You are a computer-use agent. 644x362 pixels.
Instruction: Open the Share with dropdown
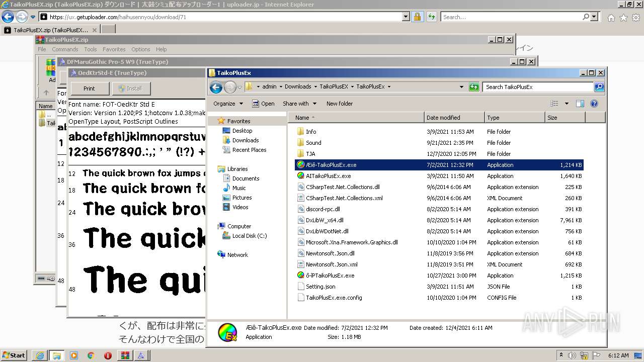coord(299,104)
